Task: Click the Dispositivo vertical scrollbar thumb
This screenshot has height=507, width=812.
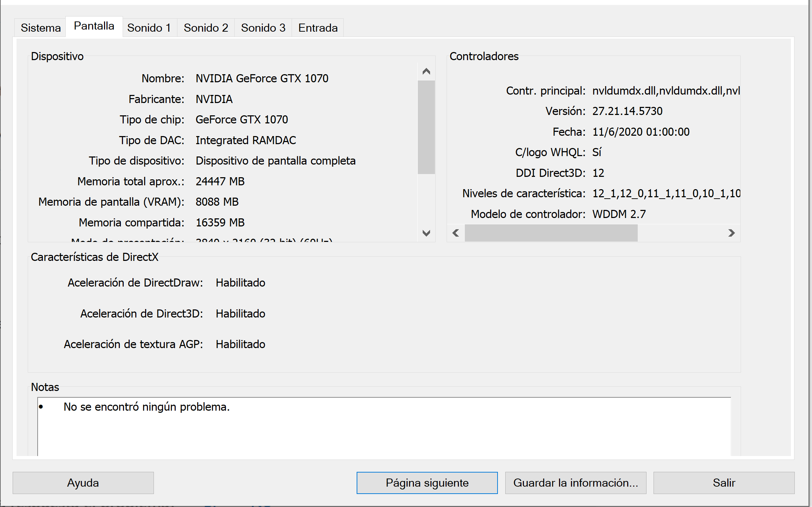Action: coord(426,127)
